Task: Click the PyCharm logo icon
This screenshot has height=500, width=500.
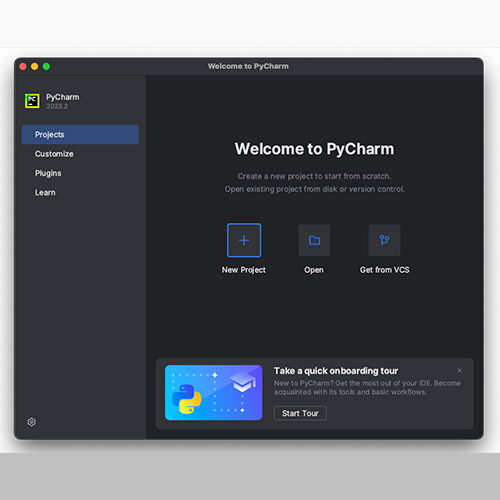Action: click(x=32, y=101)
